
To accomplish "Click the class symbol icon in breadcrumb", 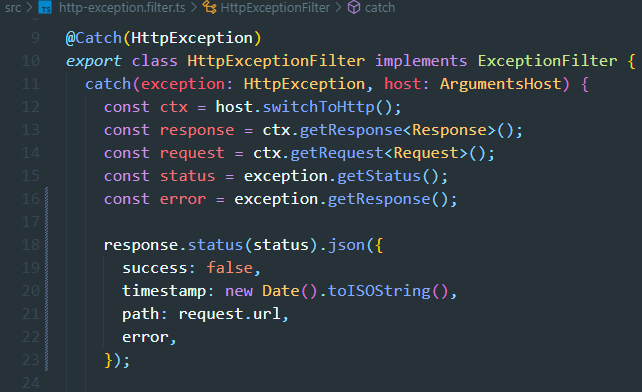I will pos(210,7).
